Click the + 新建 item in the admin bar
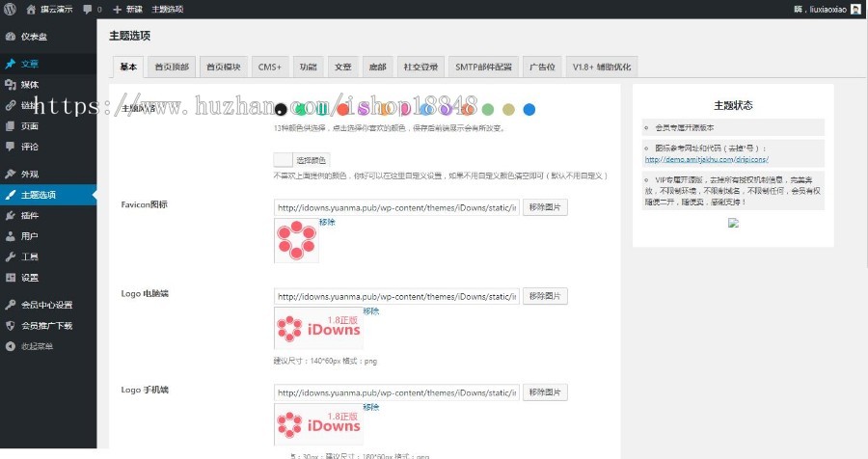 pos(127,9)
